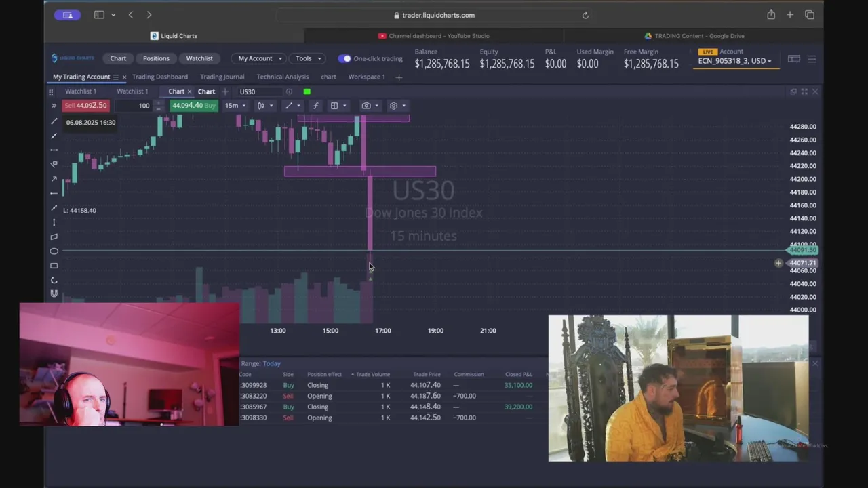
Task: Click the symbol info icon next to US30
Action: pos(289,91)
